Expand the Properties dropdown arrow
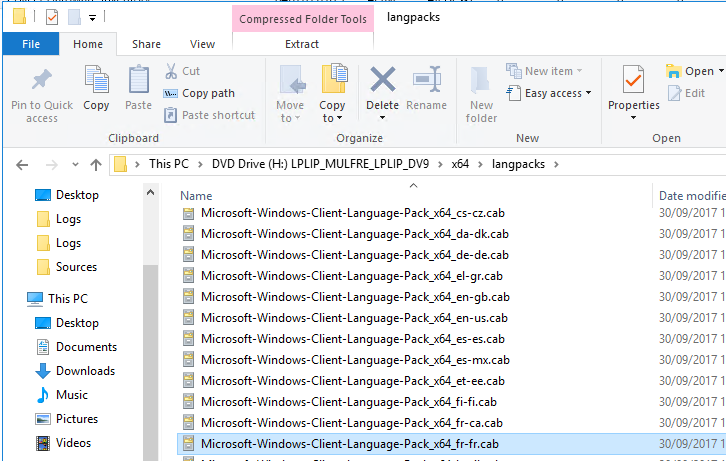The image size is (726, 461). [633, 118]
